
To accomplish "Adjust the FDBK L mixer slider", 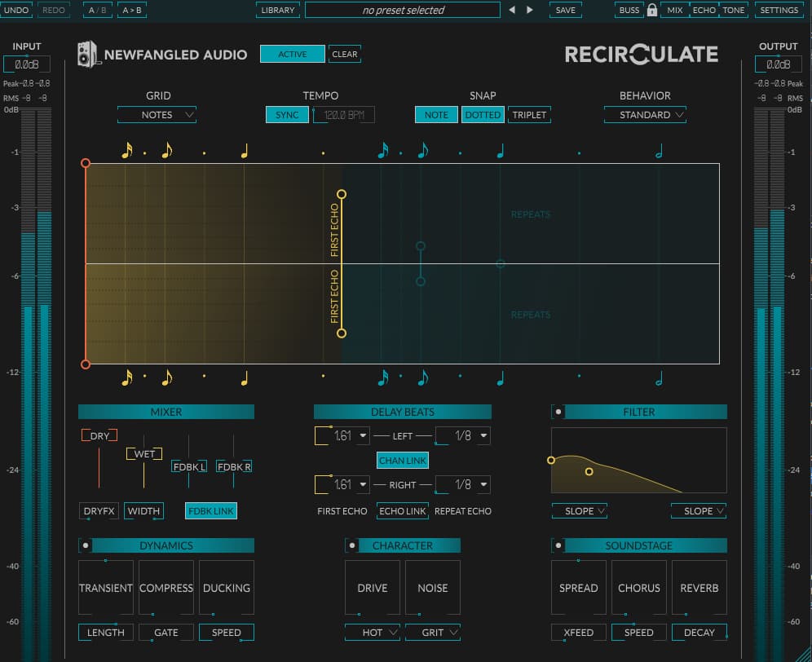I will click(x=189, y=466).
